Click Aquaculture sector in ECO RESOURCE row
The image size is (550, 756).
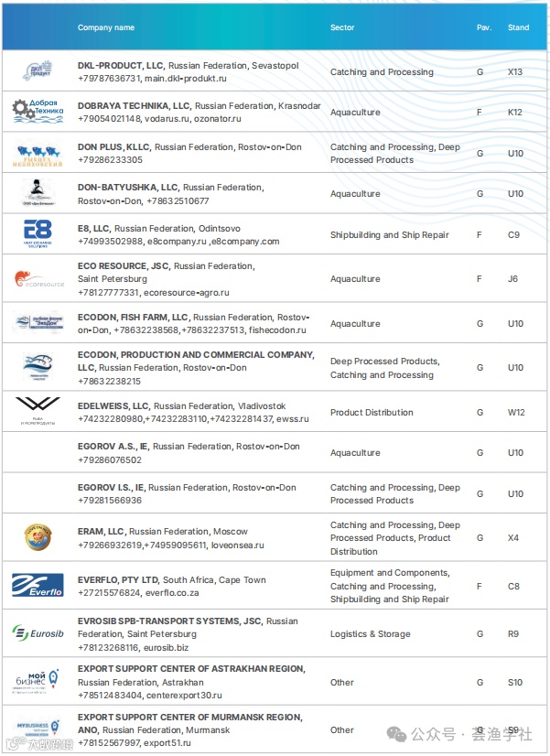pos(355,278)
